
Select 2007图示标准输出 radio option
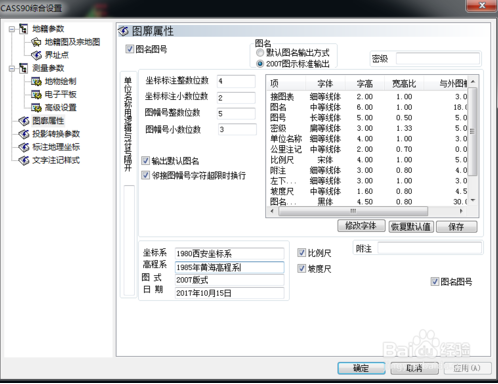260,63
